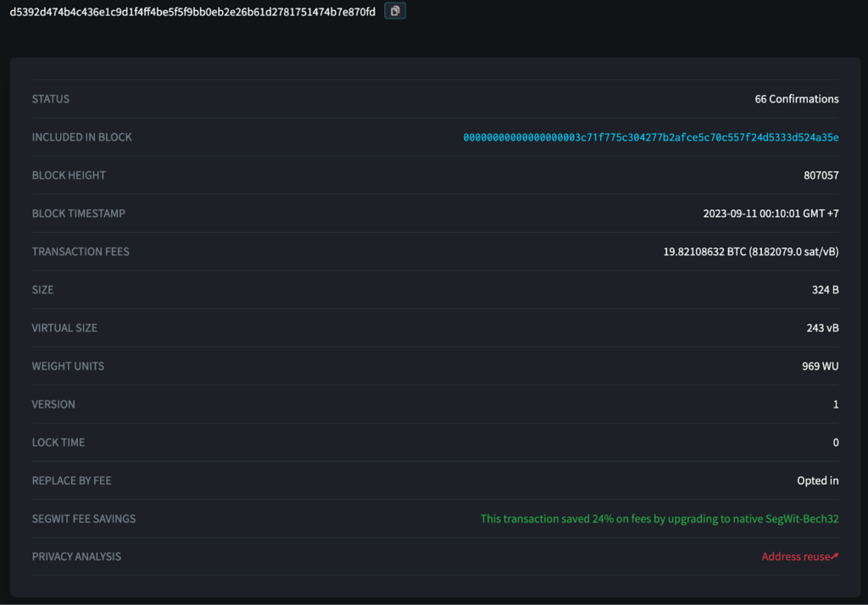This screenshot has height=605, width=868.
Task: Open the Address reuse privacy link
Action: tap(794, 557)
